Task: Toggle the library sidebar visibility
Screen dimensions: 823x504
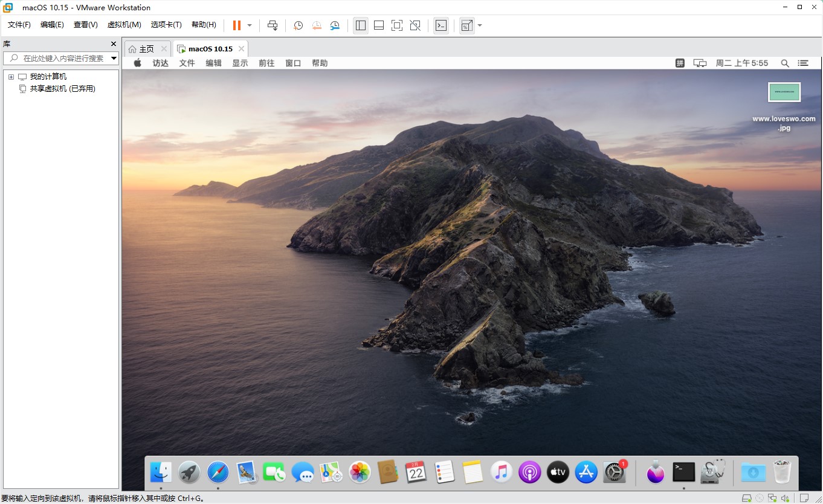Action: (x=361, y=25)
